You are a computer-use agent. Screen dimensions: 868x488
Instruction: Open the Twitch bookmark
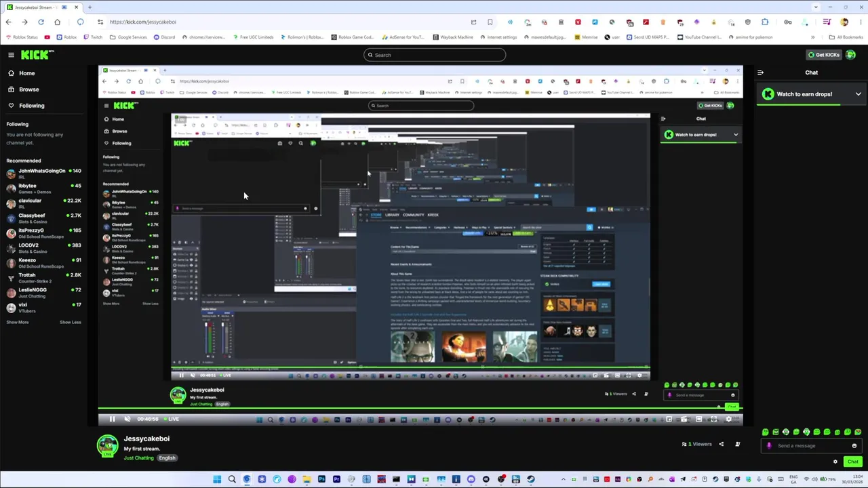point(92,37)
